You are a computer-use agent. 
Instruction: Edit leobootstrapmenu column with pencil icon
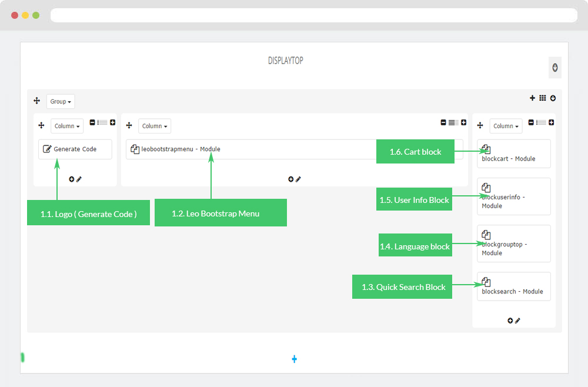coord(298,179)
